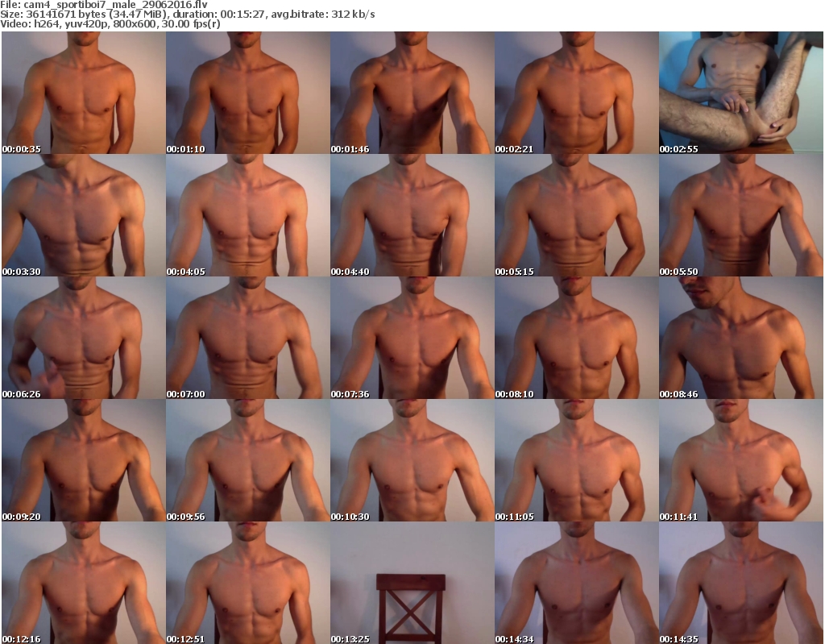Click the 00:08:10 timestamp label
This screenshot has height=644, width=825.
click(515, 394)
